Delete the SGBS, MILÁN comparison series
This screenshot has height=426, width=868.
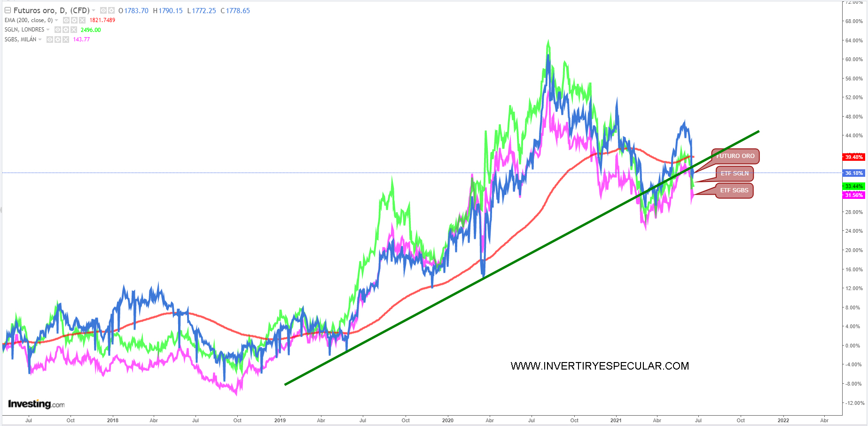tap(66, 39)
